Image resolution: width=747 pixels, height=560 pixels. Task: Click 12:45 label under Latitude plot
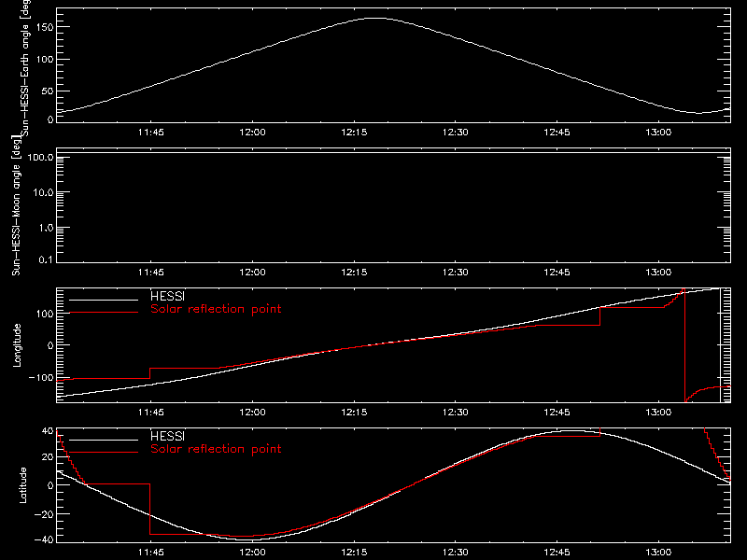pyautogui.click(x=557, y=553)
